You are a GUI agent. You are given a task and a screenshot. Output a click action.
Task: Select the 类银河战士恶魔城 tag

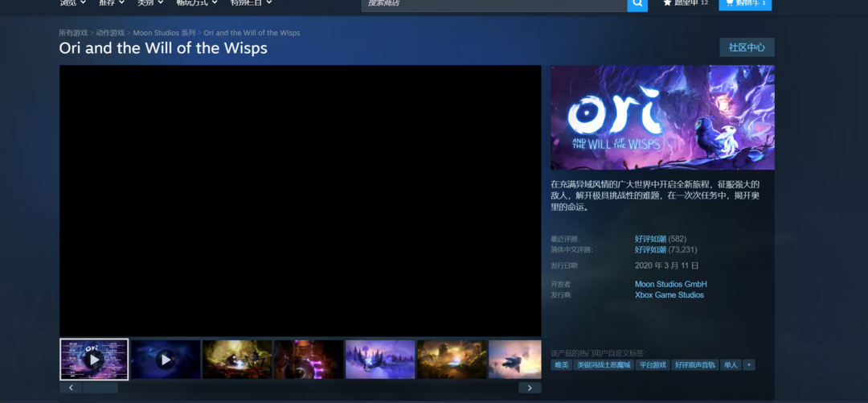point(604,364)
